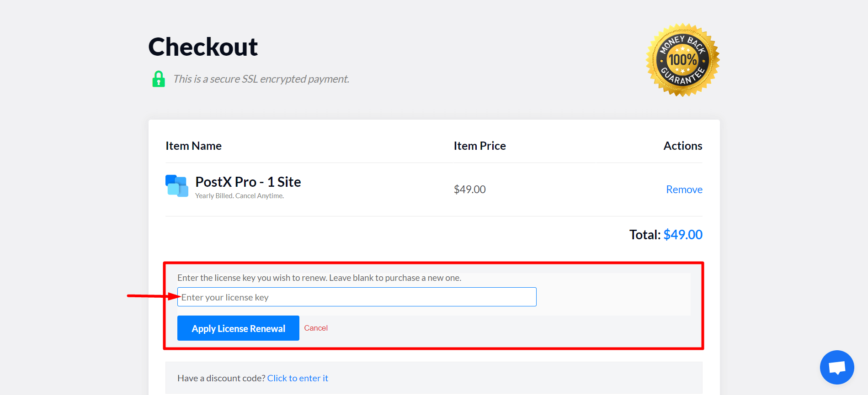Select the PostX Pro - 1 Site product title
Screen dimensions: 868x395
pos(248,182)
